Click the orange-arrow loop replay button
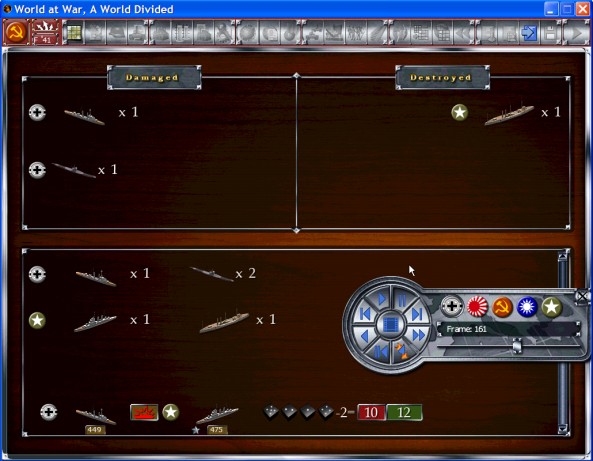 click(x=401, y=351)
